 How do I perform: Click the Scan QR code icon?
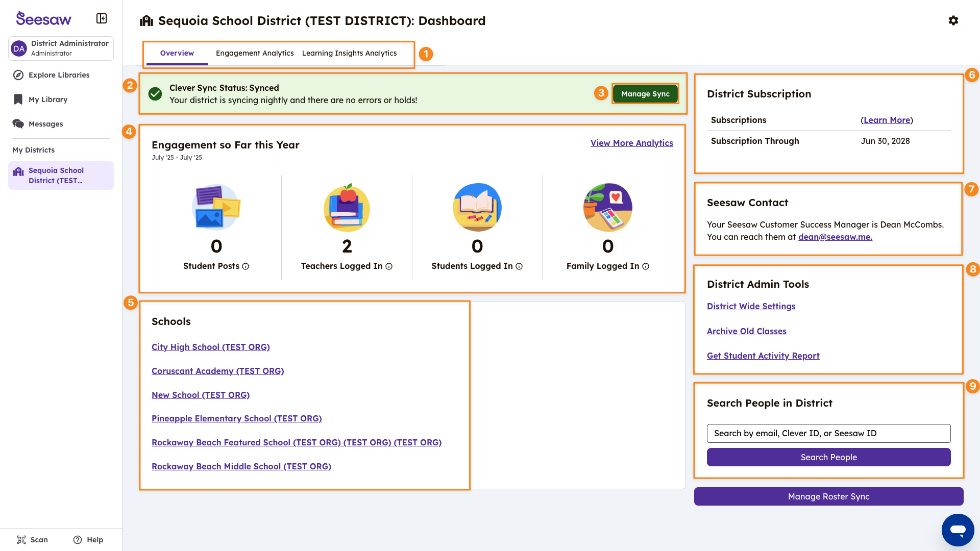(x=21, y=540)
